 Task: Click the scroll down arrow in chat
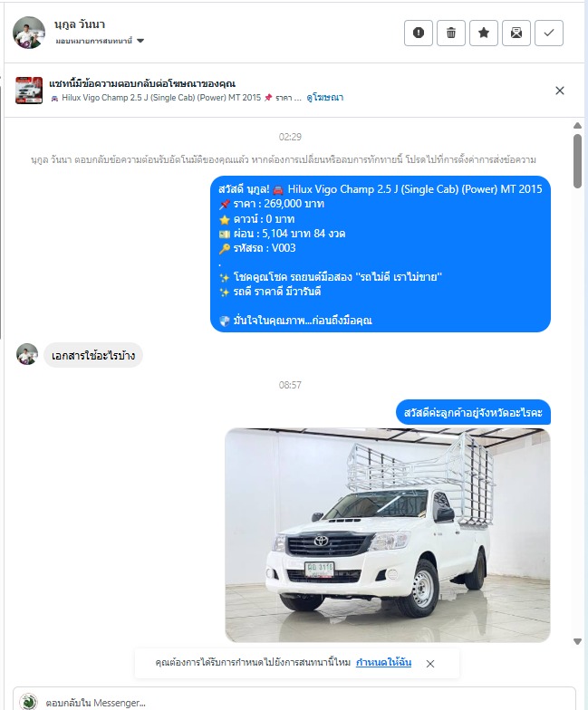577,641
